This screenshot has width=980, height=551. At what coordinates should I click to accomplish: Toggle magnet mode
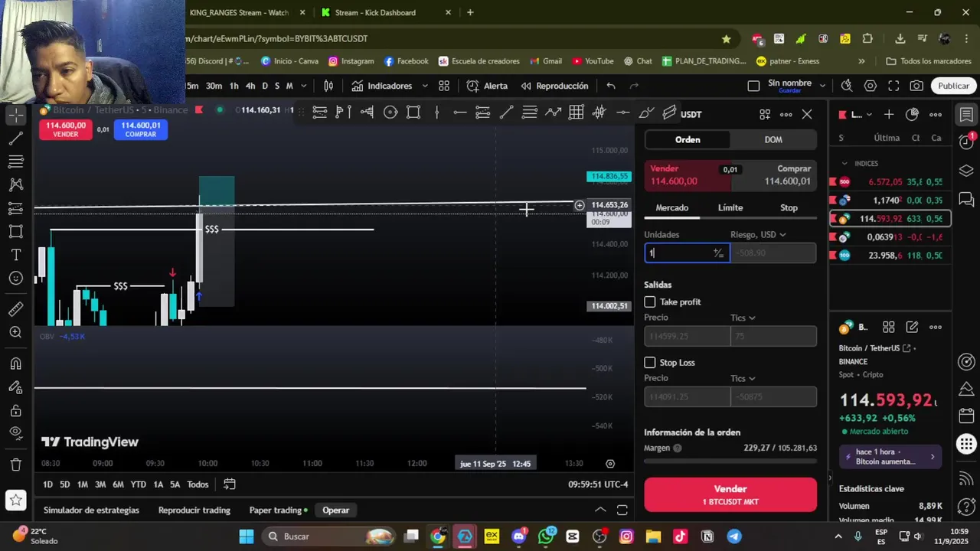click(x=15, y=364)
